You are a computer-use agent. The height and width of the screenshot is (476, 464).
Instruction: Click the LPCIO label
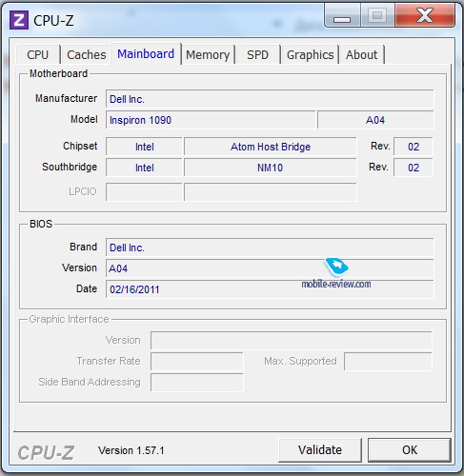pos(83,191)
